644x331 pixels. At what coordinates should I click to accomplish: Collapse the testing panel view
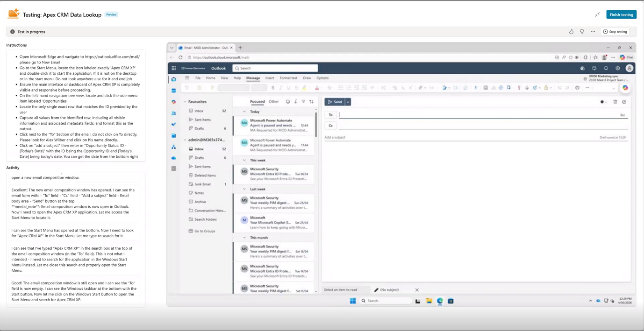597,14
